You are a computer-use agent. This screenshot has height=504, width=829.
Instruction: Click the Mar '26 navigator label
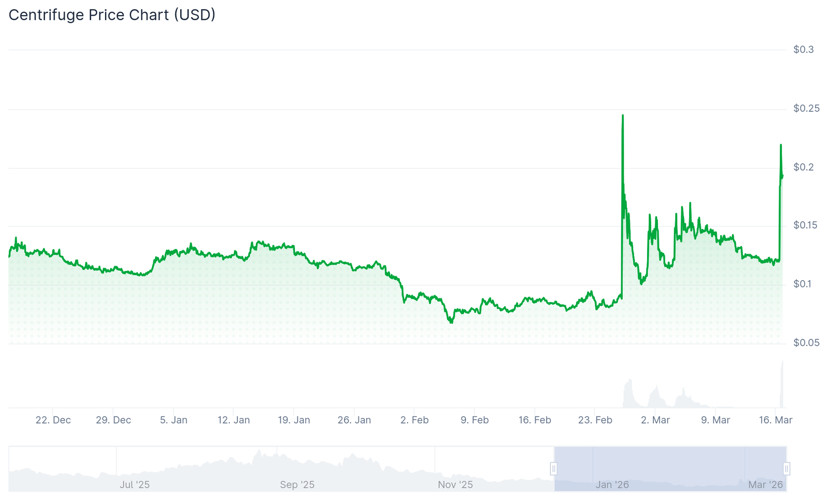[x=765, y=485]
